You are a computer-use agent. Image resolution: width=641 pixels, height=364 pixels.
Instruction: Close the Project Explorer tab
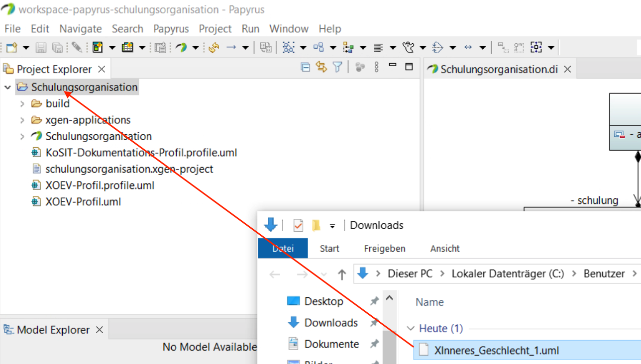tap(102, 69)
